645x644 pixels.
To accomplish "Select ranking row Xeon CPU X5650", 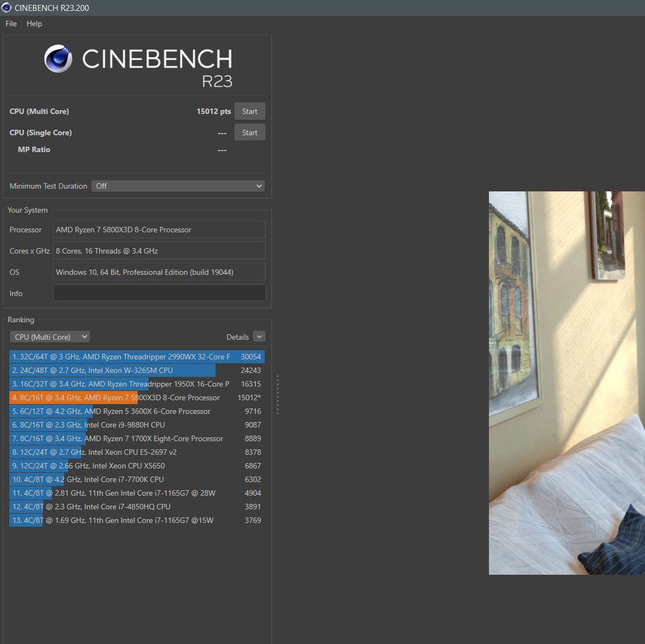I will click(x=137, y=466).
